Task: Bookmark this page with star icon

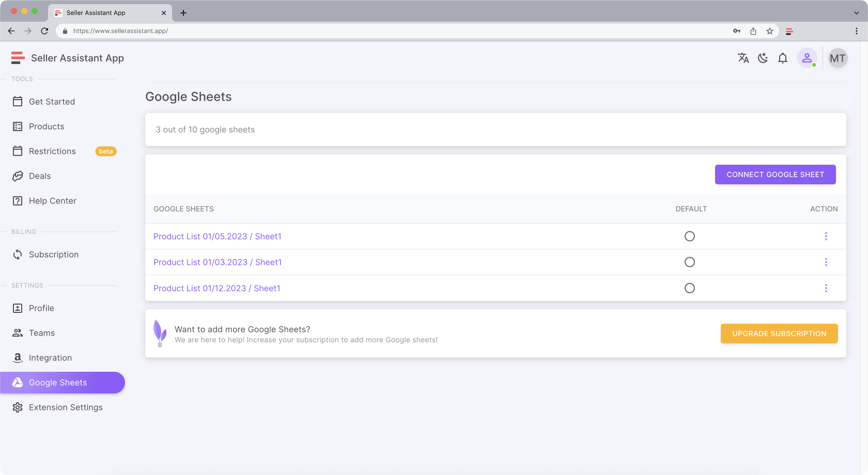Action: [x=770, y=31]
